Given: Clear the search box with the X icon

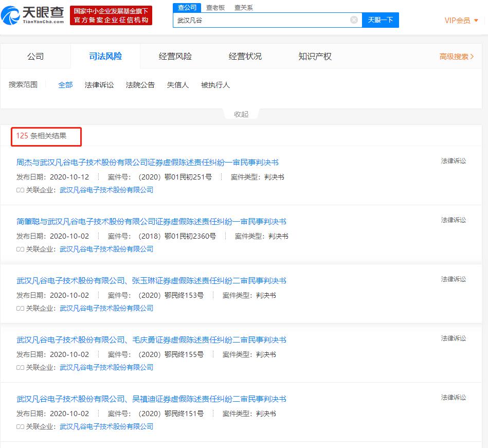Looking at the screenshot, I should coord(354,20).
